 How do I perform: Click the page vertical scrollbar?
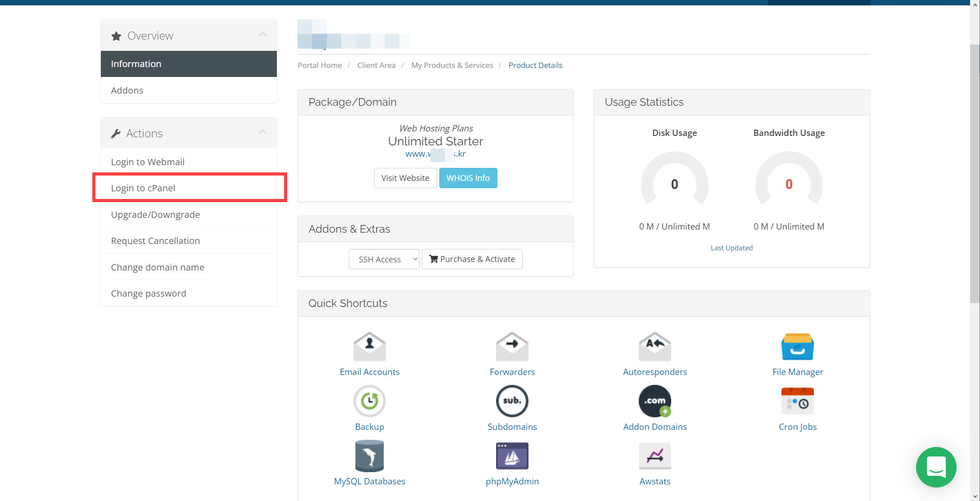[x=975, y=171]
